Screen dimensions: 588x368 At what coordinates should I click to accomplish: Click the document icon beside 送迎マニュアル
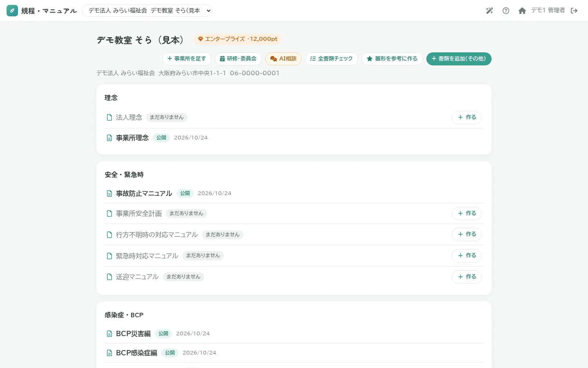109,277
